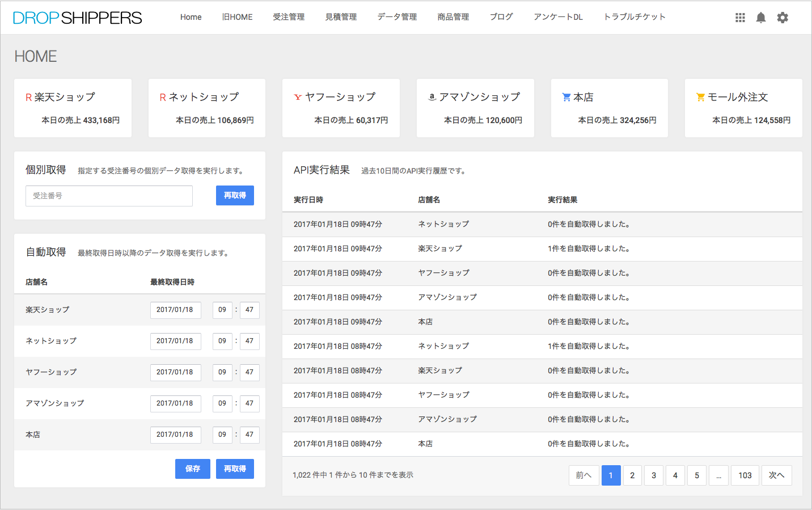Click the yellow cart icon on モール外注文 card
Screen dimensions: 812x510
tap(700, 98)
